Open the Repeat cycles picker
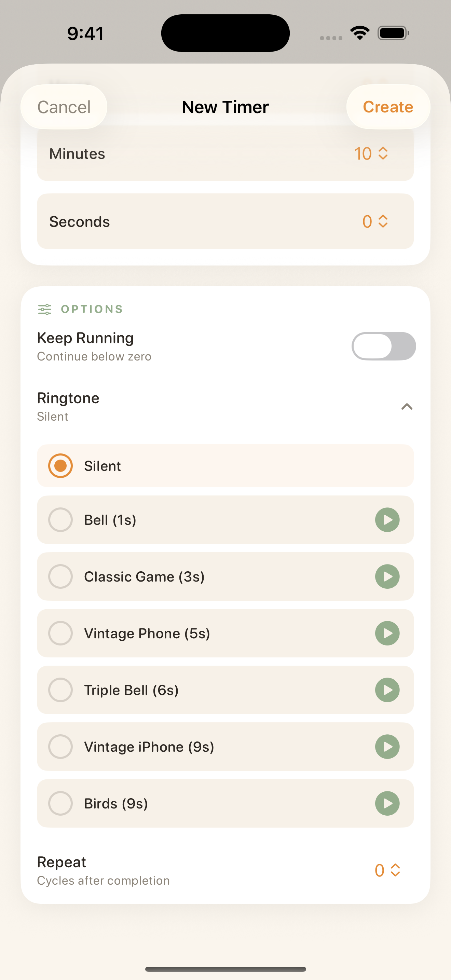This screenshot has width=451, height=980. pos(387,870)
